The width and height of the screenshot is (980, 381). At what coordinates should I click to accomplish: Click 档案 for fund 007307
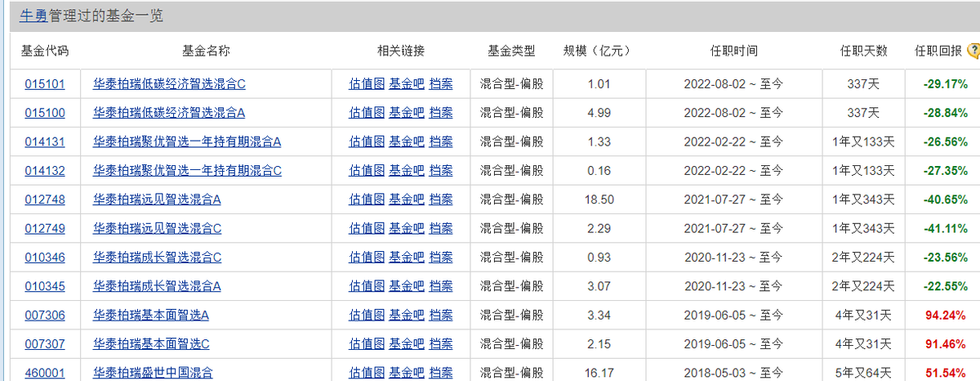pos(441,343)
